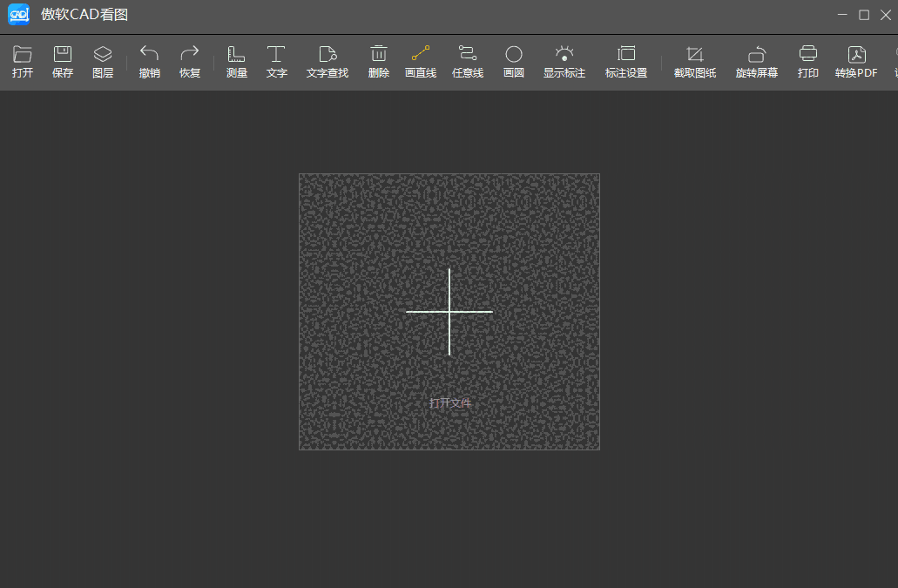Screen dimensions: 898x588
Task: Open Annotation Settings (标注设置)
Action: pos(626,55)
